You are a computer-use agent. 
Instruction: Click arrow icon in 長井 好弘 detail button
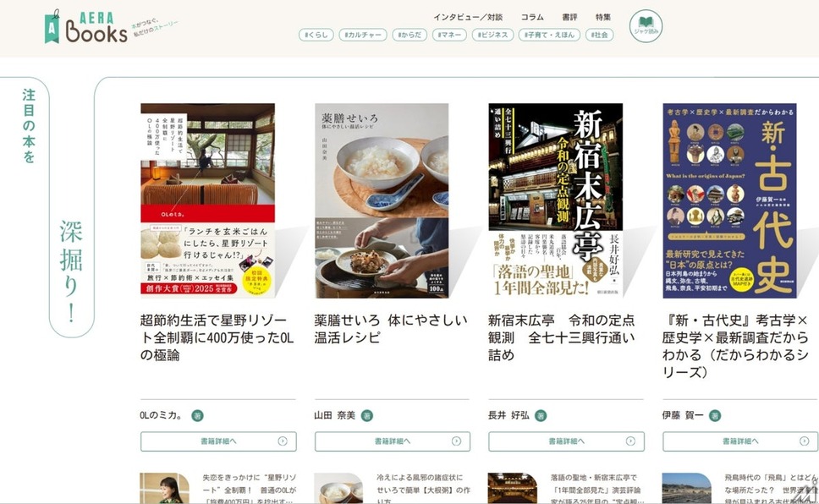pyautogui.click(x=630, y=441)
